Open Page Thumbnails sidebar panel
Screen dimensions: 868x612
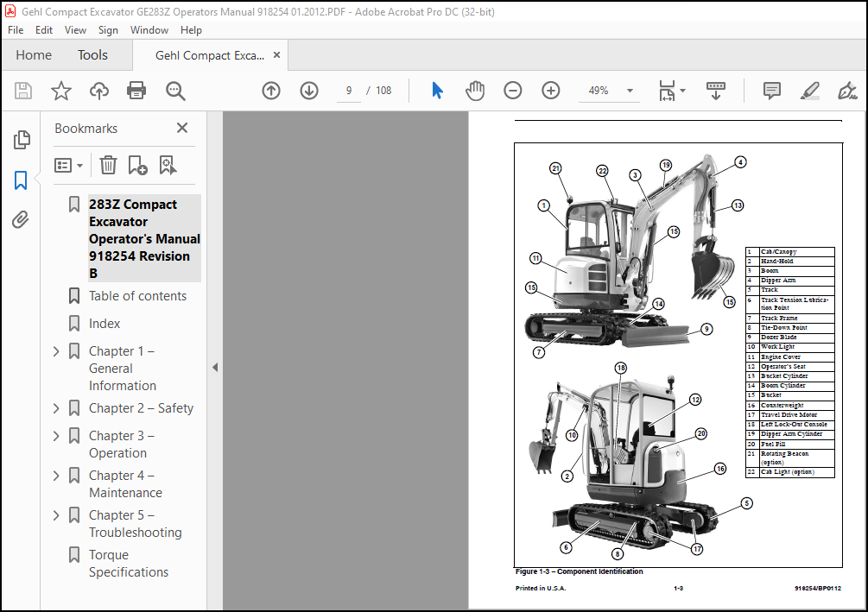pos(22,140)
